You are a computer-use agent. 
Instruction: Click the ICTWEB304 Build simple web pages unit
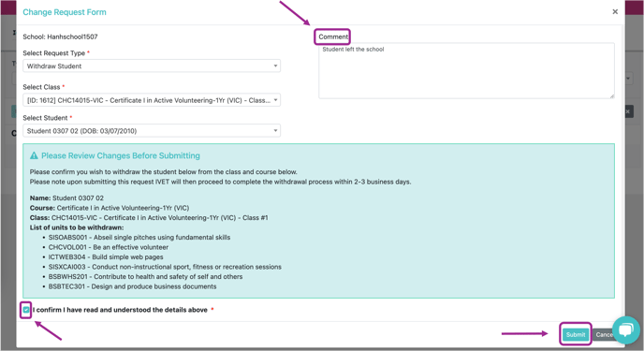[x=106, y=257]
